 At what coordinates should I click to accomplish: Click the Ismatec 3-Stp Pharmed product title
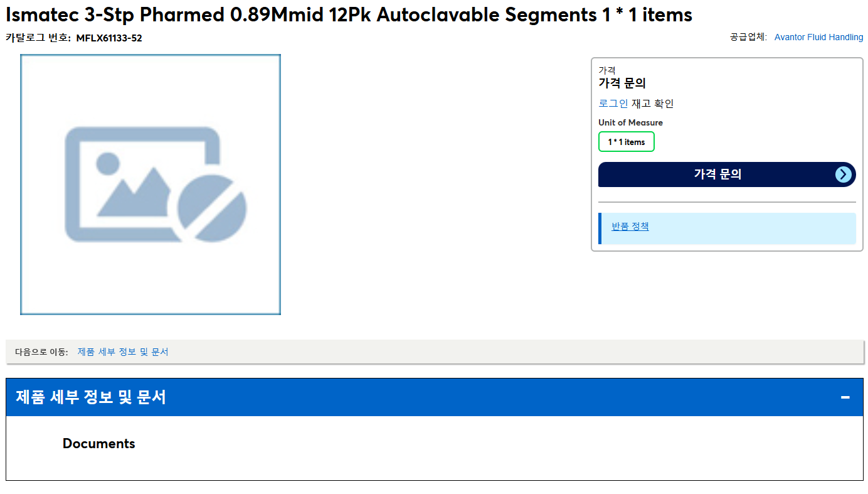coord(349,14)
